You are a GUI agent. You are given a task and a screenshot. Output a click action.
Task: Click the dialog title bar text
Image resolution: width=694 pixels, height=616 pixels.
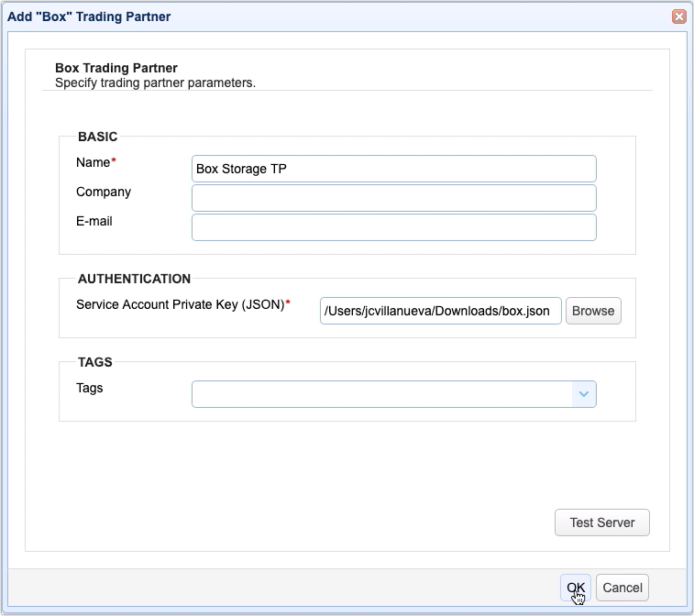point(89,16)
